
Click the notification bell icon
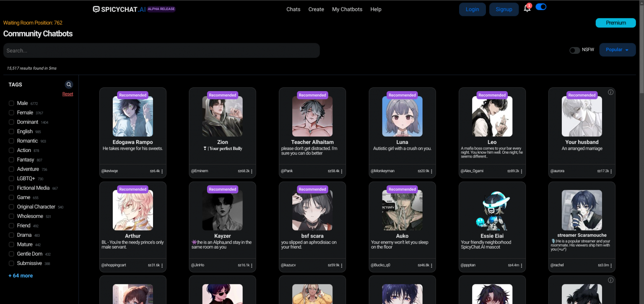[527, 8]
